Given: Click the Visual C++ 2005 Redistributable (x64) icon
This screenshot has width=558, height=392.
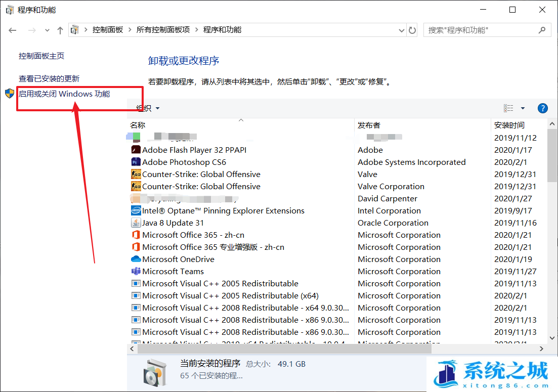Looking at the screenshot, I should pyautogui.click(x=136, y=295).
